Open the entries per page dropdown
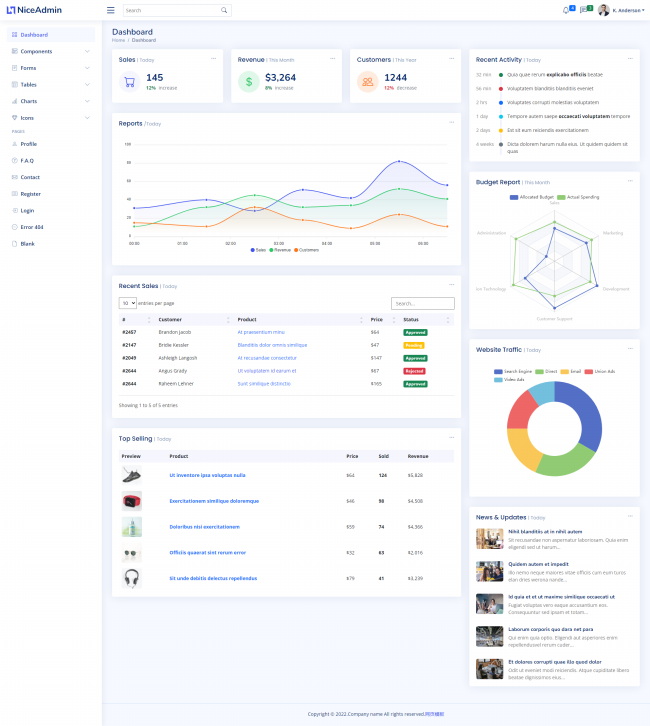Image resolution: width=650 pixels, height=726 pixels. tap(127, 303)
